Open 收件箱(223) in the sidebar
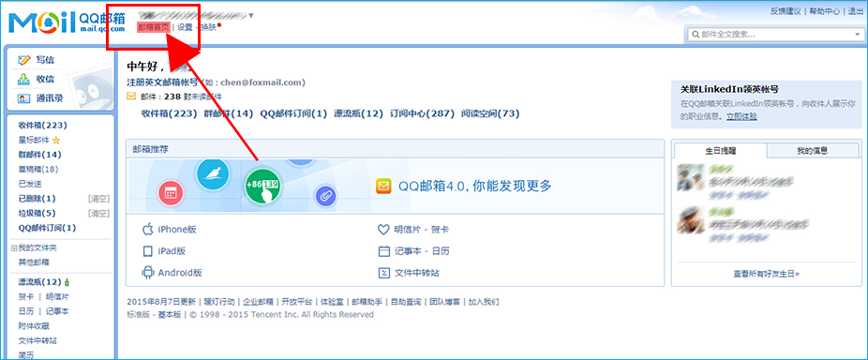 tap(42, 126)
